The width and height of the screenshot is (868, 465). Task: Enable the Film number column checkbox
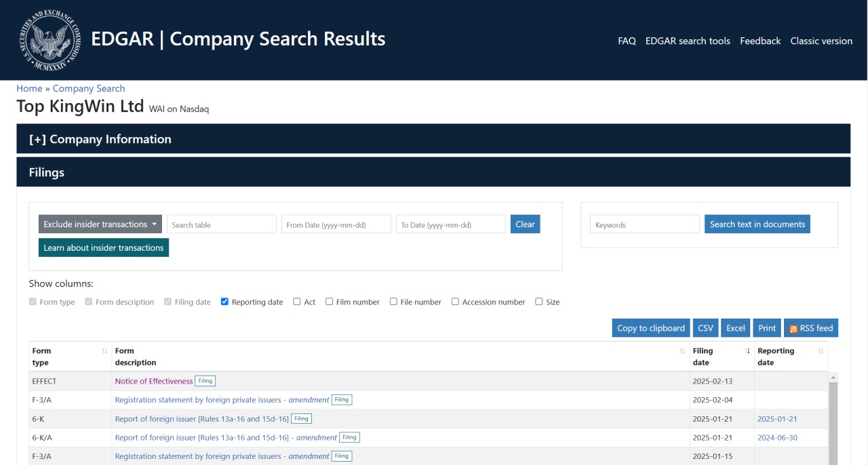point(330,302)
